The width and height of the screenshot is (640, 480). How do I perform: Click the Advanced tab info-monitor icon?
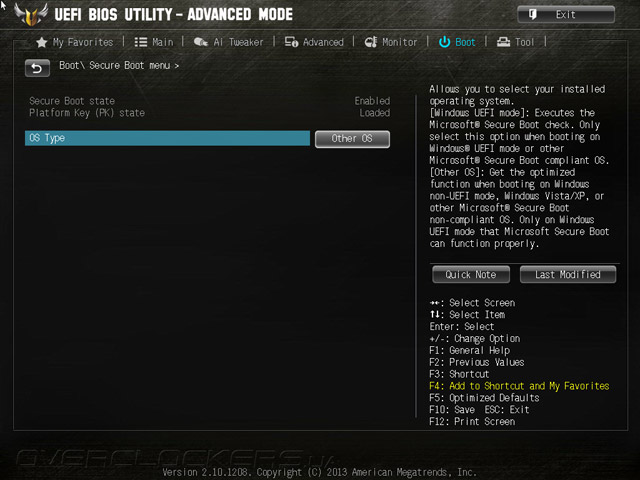pos(291,42)
